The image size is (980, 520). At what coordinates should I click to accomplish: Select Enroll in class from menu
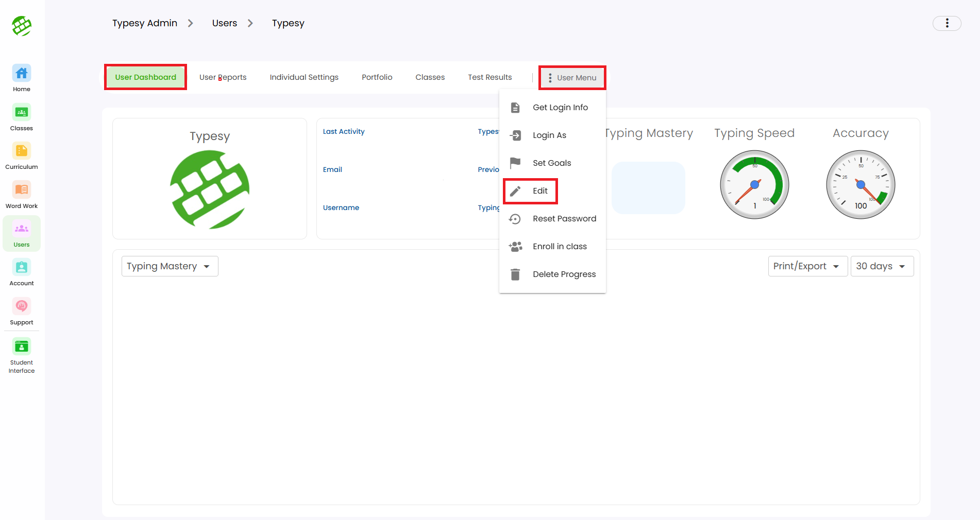pos(552,247)
